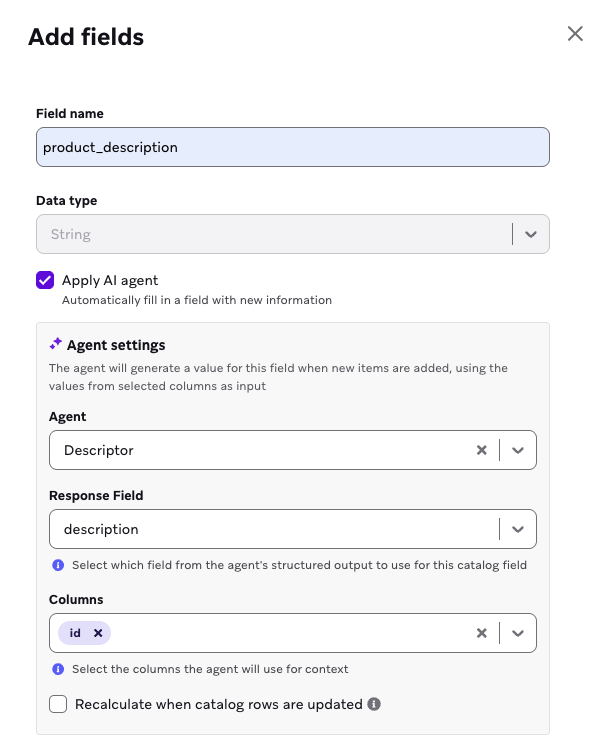Expand the Agent dropdown chevron
Screen dimensions: 612x756
pyautogui.click(x=518, y=450)
